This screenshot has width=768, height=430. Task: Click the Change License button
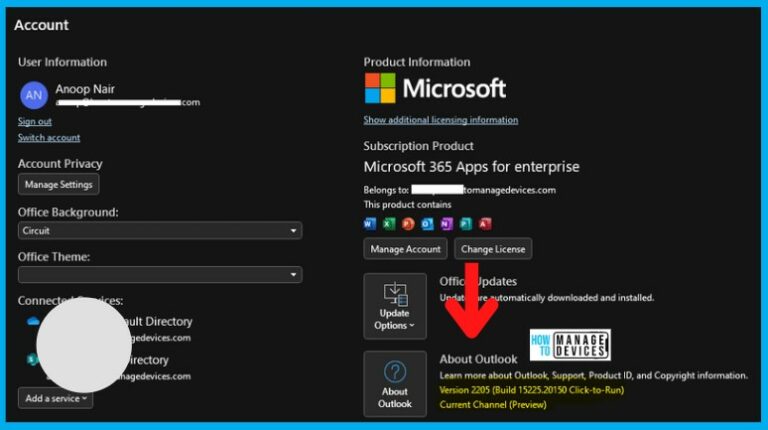point(493,249)
